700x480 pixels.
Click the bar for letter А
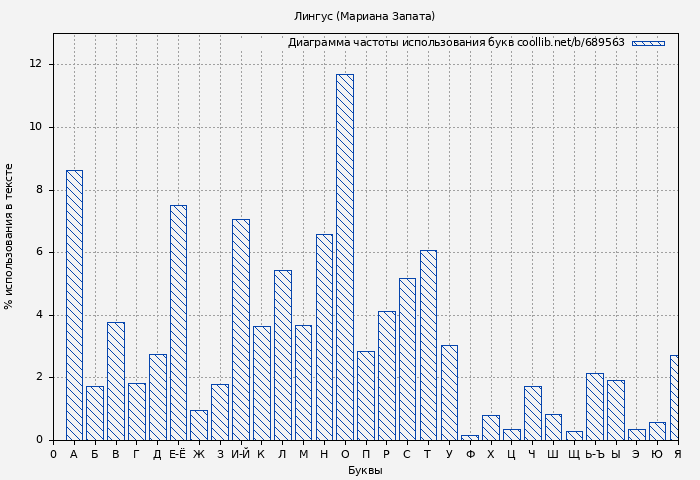pyautogui.click(x=74, y=305)
